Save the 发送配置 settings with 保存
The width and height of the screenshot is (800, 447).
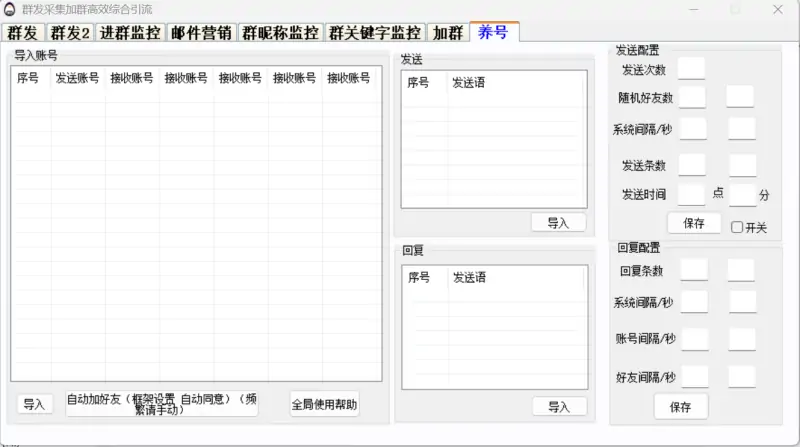pos(694,223)
